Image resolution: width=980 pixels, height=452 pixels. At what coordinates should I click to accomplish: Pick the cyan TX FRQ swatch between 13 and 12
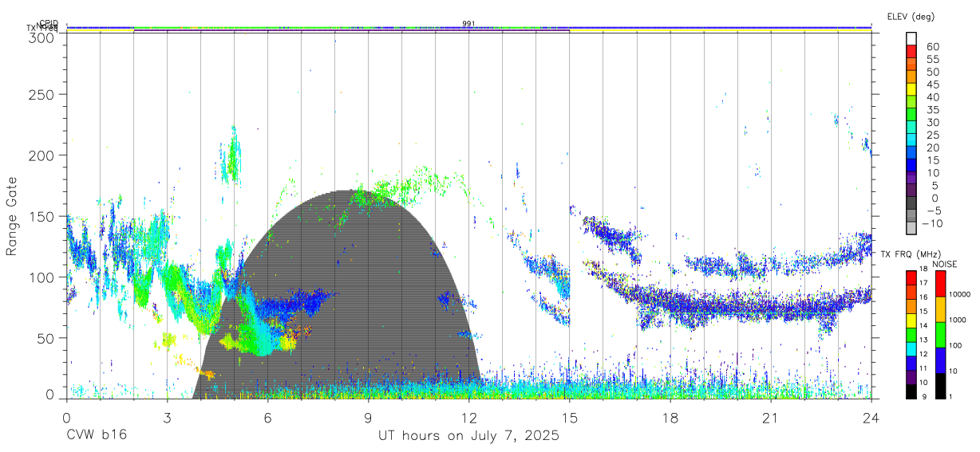click(x=911, y=349)
